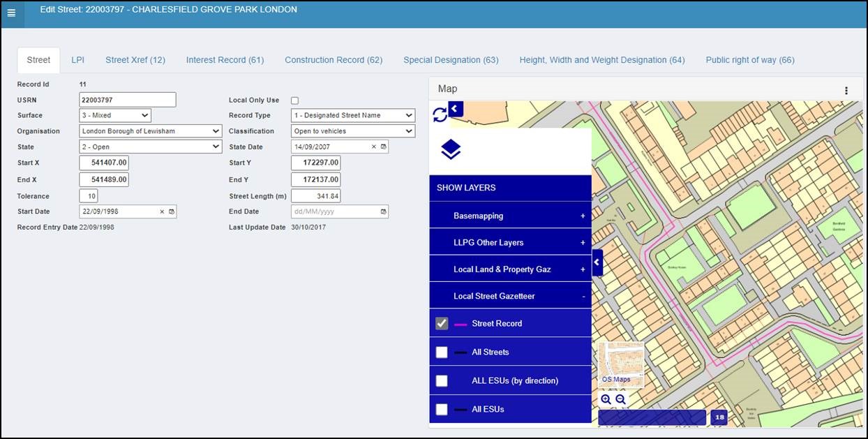Click the Start Date input field
The image size is (868, 439).
click(128, 211)
